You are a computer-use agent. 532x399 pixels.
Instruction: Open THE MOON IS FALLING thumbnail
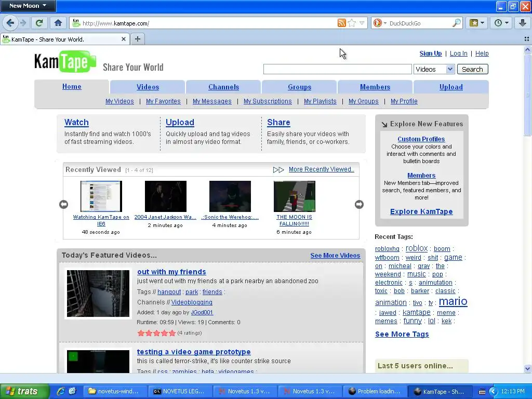point(295,196)
